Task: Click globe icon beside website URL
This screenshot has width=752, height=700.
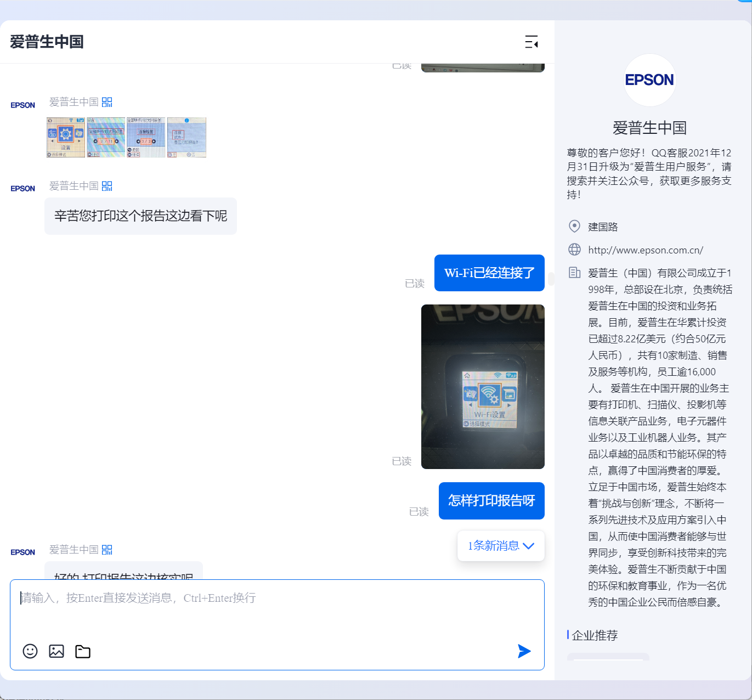Action: click(x=574, y=250)
